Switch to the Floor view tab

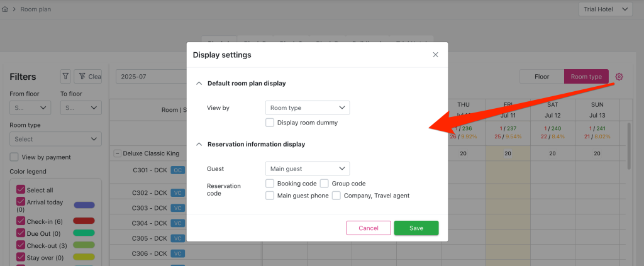541,77
